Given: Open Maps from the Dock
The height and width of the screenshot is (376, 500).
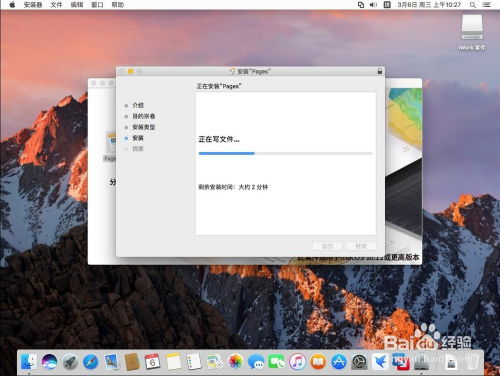Looking at the screenshot, I should [x=215, y=362].
